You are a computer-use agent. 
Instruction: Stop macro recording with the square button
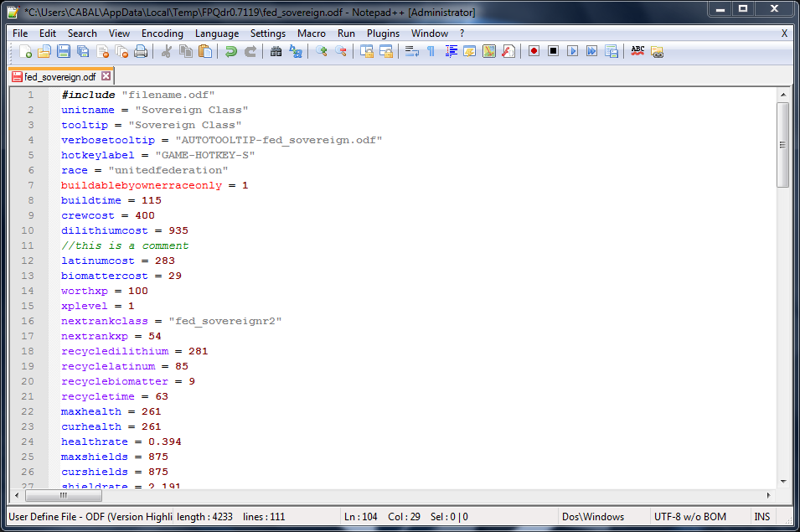(x=554, y=51)
